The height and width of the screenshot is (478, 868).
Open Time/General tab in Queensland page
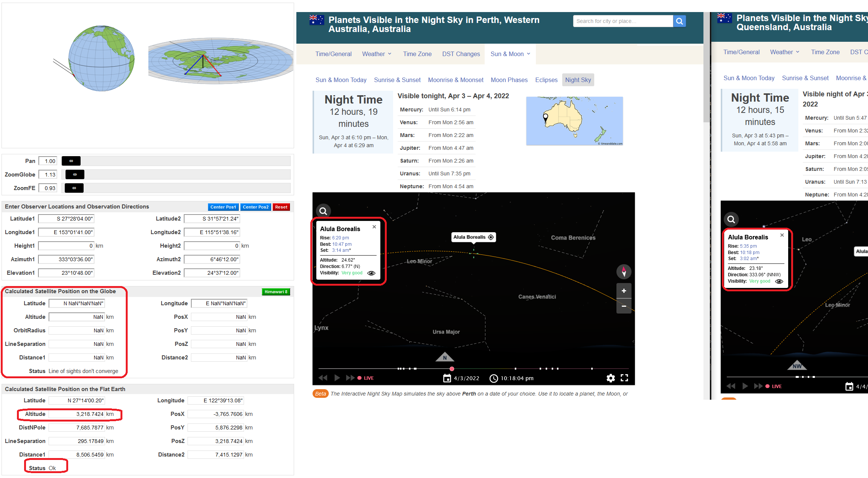pyautogui.click(x=741, y=52)
